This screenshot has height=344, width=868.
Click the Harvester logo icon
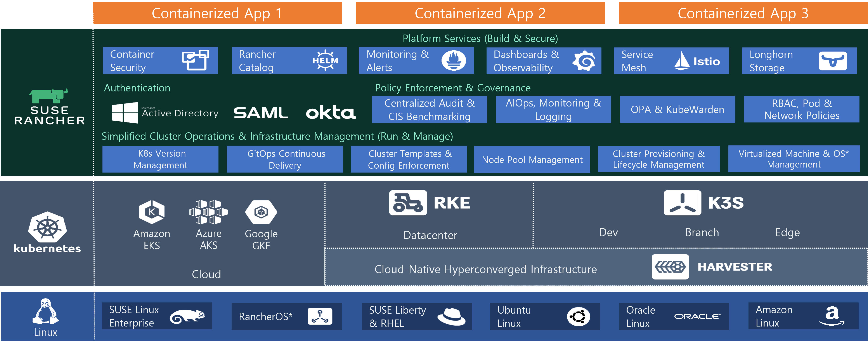tap(670, 267)
